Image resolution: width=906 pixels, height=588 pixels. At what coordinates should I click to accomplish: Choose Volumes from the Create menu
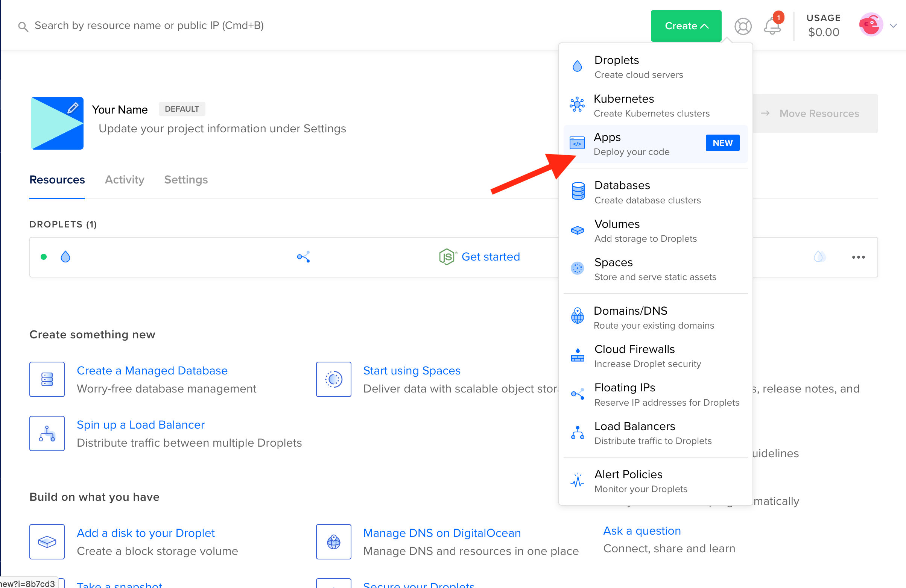tap(655, 231)
